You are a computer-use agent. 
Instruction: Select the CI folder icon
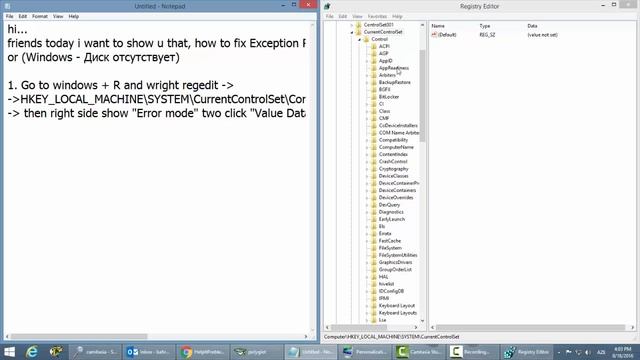click(373, 104)
